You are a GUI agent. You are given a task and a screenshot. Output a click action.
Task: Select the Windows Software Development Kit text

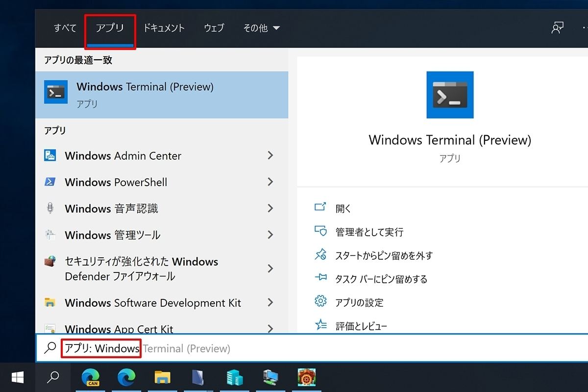click(x=153, y=303)
